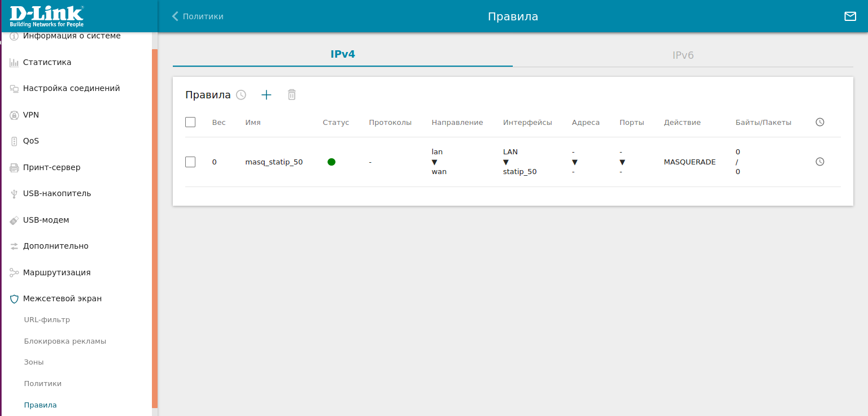Screen dimensions: 868x416
Task: Click the D-Link logo
Action: point(46,16)
